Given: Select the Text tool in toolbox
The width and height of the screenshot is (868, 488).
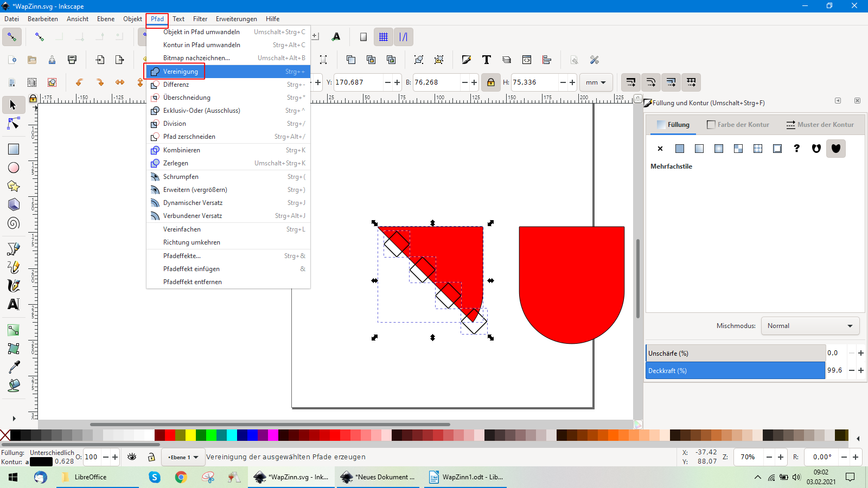Looking at the screenshot, I should point(14,304).
